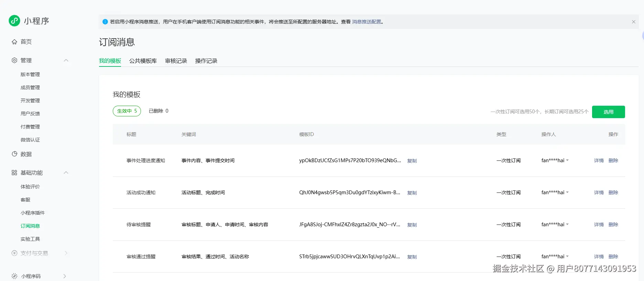
Task: Delete the 事件处理进度通知 template
Action: [613, 160]
